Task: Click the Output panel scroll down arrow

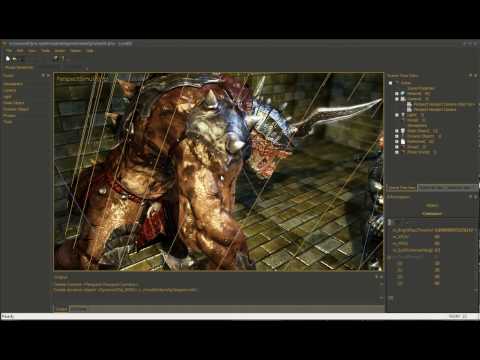Action: click(382, 298)
